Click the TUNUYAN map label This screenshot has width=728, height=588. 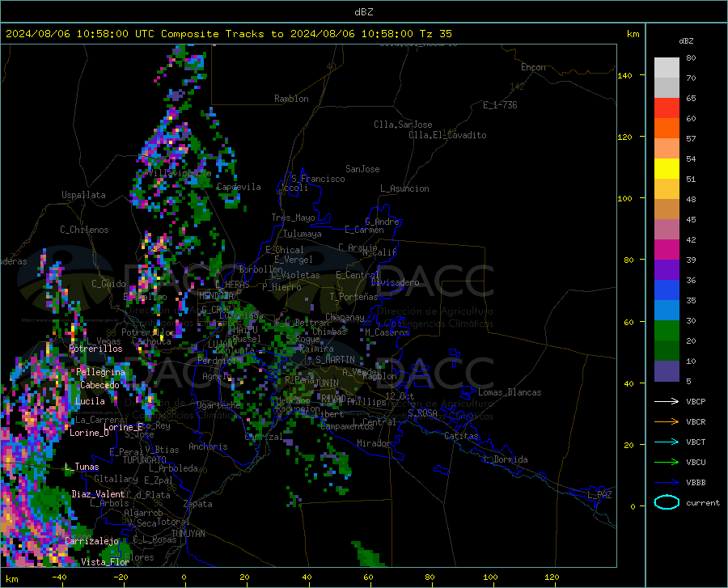pos(188,534)
